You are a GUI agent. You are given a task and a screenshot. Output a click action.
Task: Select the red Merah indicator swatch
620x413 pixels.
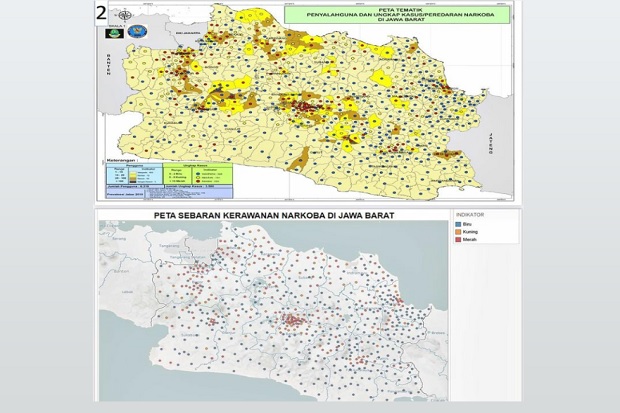coord(459,239)
